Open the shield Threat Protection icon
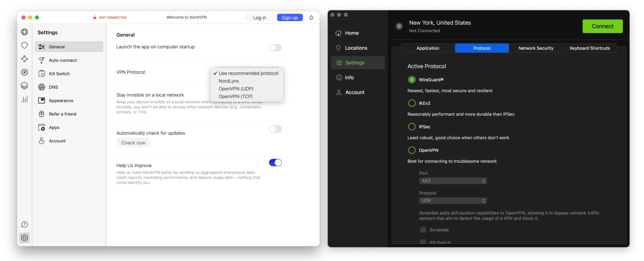This screenshot has width=644, height=261. pos(24,45)
